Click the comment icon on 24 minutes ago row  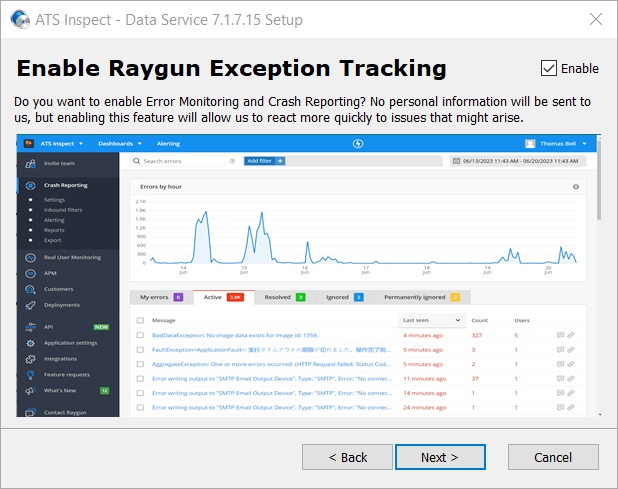560,407
